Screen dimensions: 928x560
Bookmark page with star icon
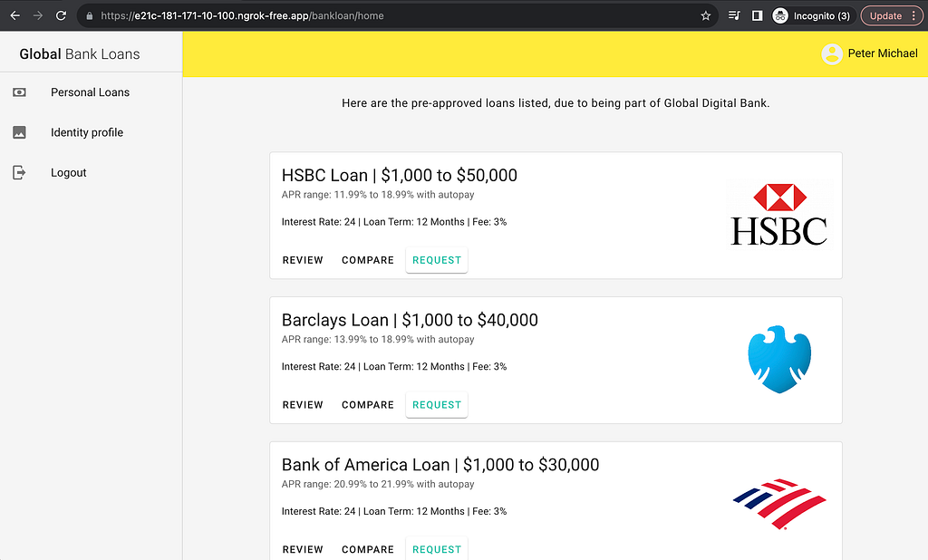tap(705, 16)
